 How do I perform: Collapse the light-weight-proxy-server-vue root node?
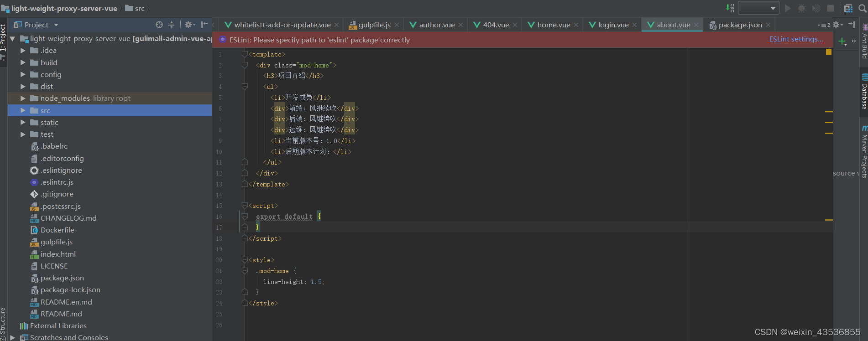pos(13,39)
